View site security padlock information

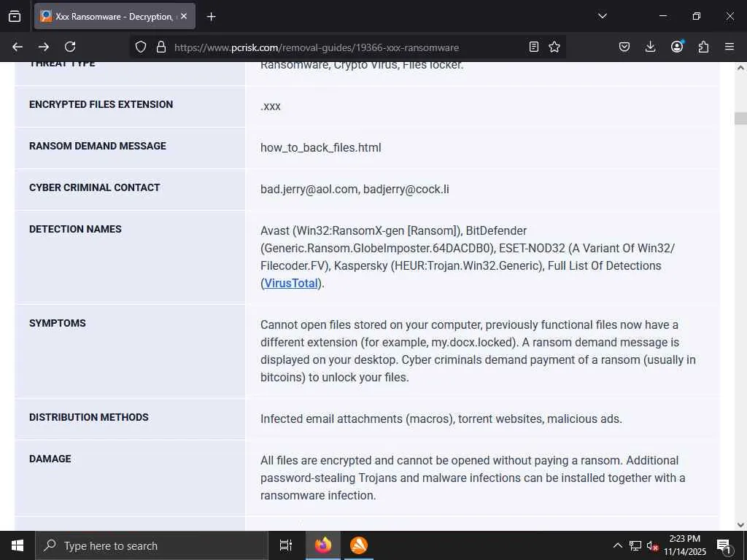(161, 47)
